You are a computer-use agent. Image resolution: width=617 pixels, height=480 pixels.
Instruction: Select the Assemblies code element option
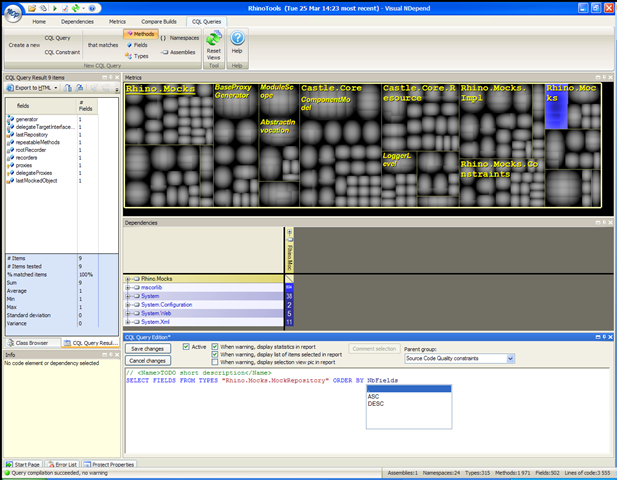coord(179,52)
